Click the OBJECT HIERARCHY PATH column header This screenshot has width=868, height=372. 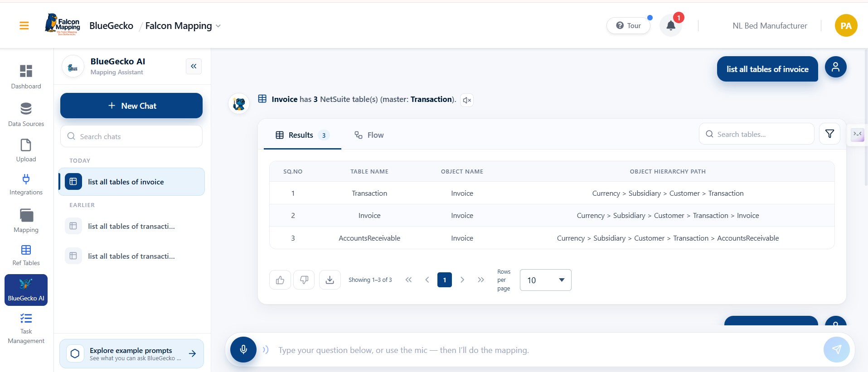(668, 172)
